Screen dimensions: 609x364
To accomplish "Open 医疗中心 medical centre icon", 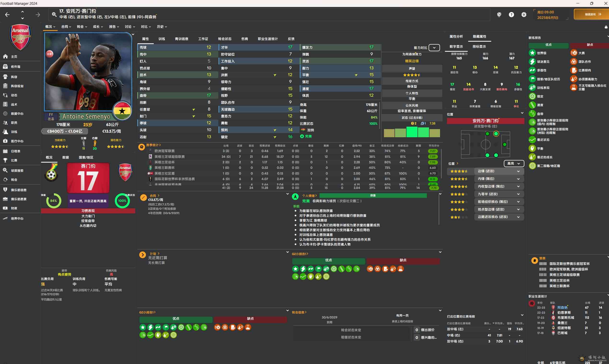I will point(6,141).
